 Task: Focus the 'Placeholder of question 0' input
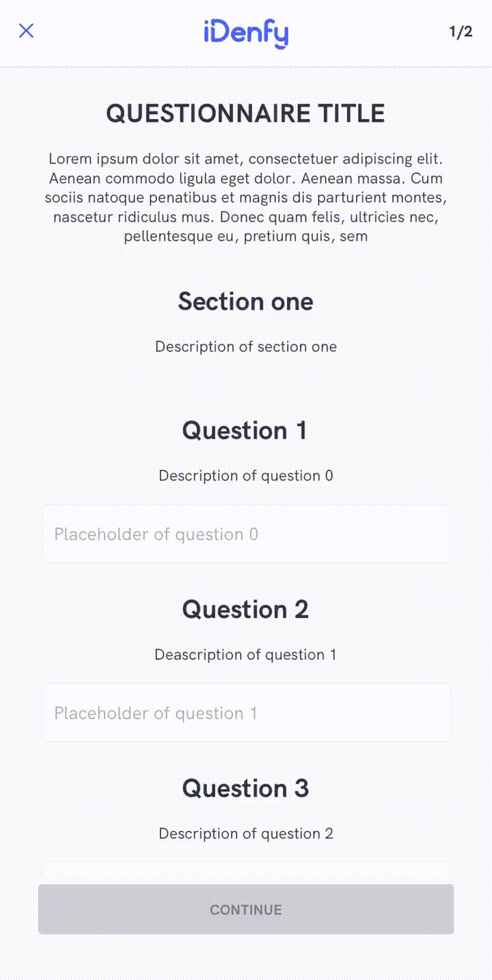(x=246, y=534)
